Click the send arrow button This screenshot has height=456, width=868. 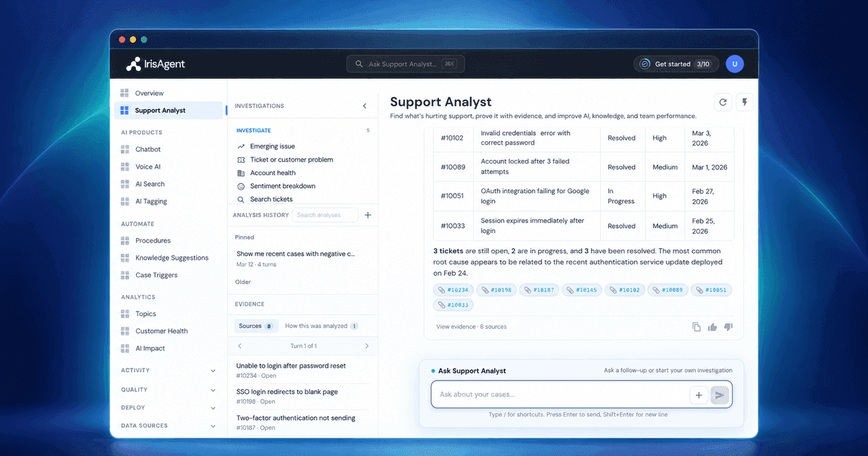(719, 394)
